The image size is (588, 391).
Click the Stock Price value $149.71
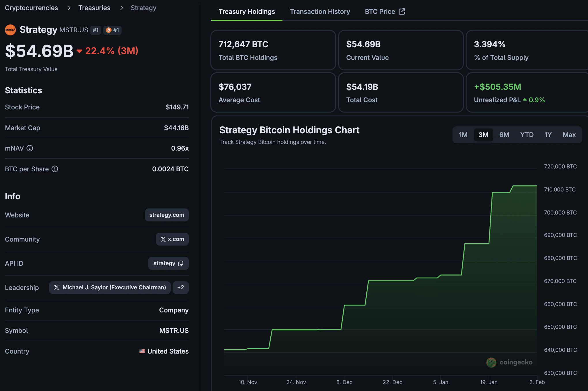click(177, 107)
